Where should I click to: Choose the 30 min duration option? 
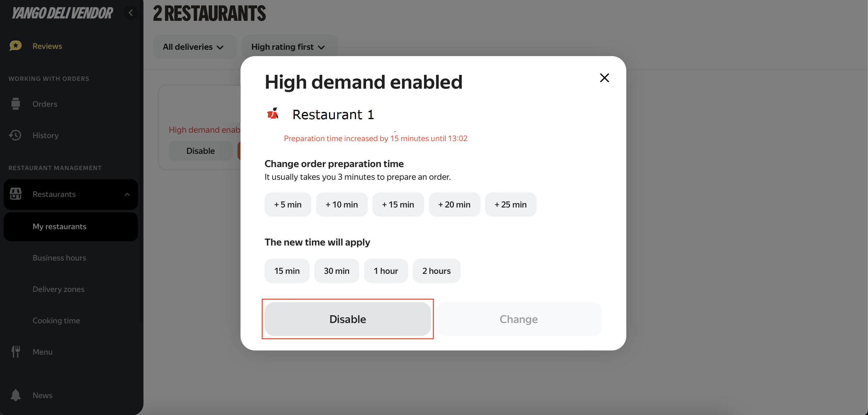[x=336, y=271]
